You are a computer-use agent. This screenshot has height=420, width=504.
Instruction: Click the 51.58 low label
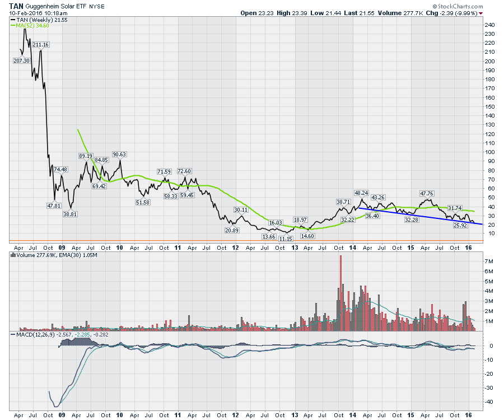point(143,203)
